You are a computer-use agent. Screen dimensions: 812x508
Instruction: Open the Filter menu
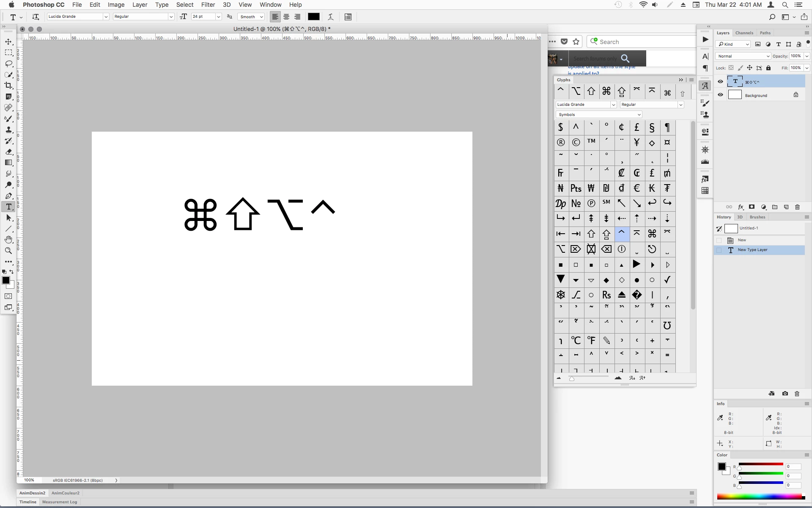point(208,5)
